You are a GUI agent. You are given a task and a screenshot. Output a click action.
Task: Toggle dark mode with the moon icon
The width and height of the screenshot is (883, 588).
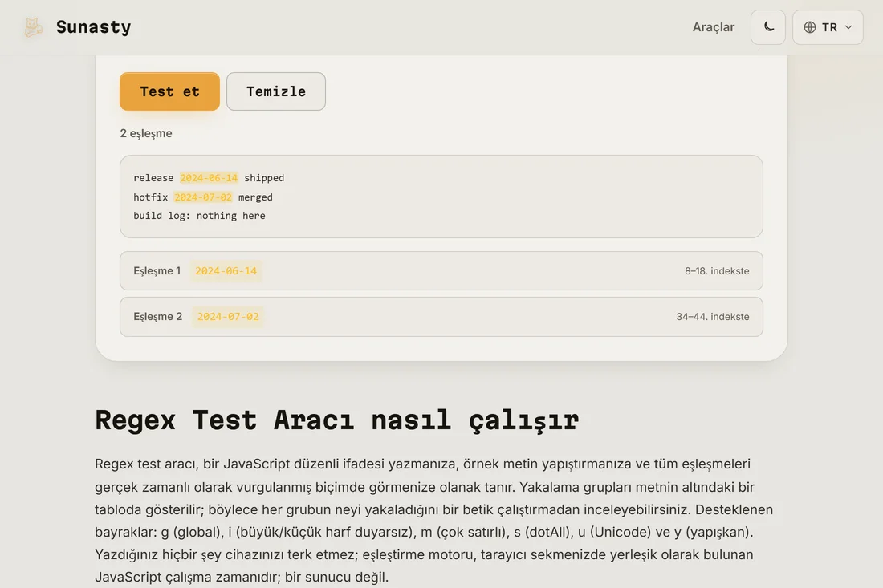click(768, 27)
